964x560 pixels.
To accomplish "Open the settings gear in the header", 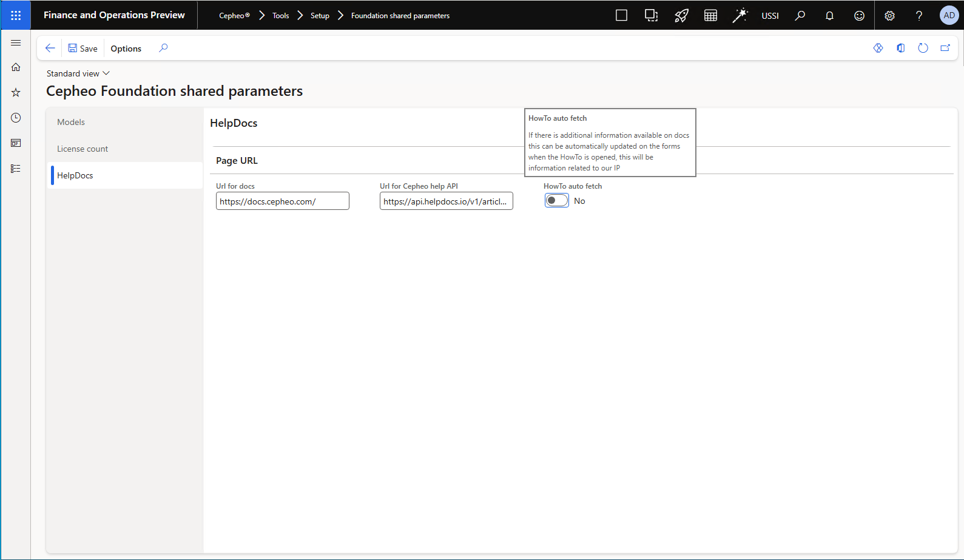I will point(889,16).
